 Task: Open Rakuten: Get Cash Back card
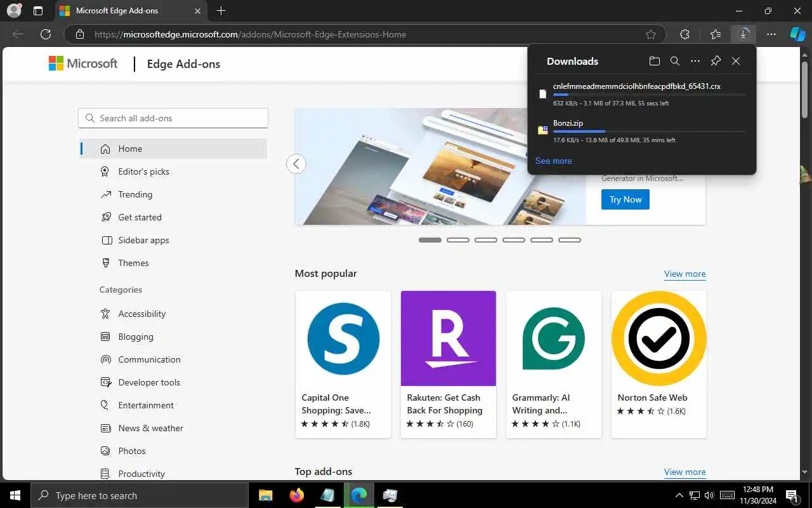pos(449,364)
